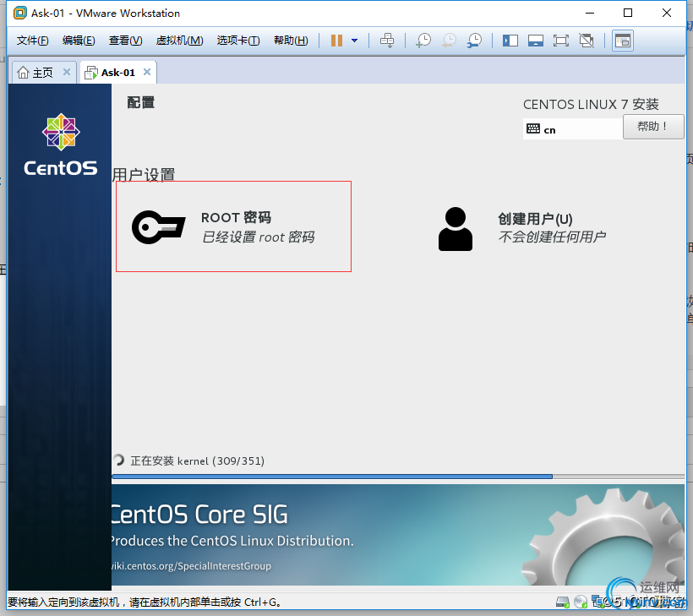Close the 主页 tab
The width and height of the screenshot is (693, 616).
click(67, 72)
